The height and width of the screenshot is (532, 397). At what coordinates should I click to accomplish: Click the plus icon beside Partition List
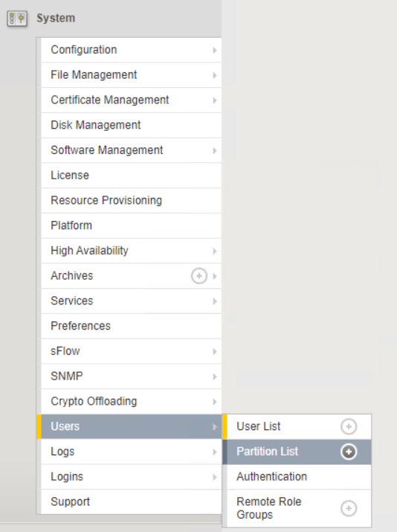(x=349, y=452)
